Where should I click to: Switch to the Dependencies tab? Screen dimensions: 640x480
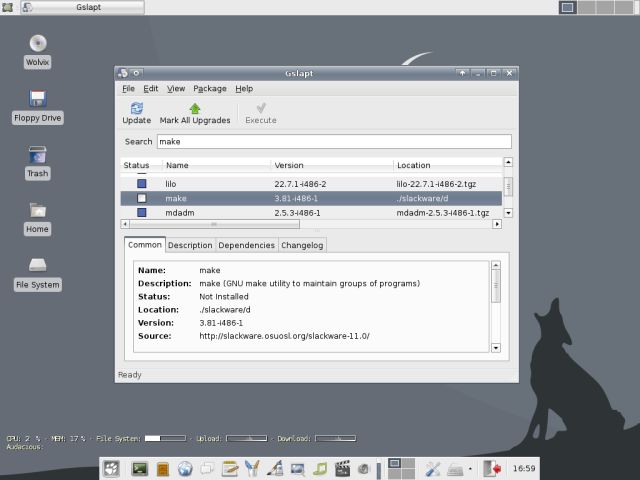tap(246, 245)
